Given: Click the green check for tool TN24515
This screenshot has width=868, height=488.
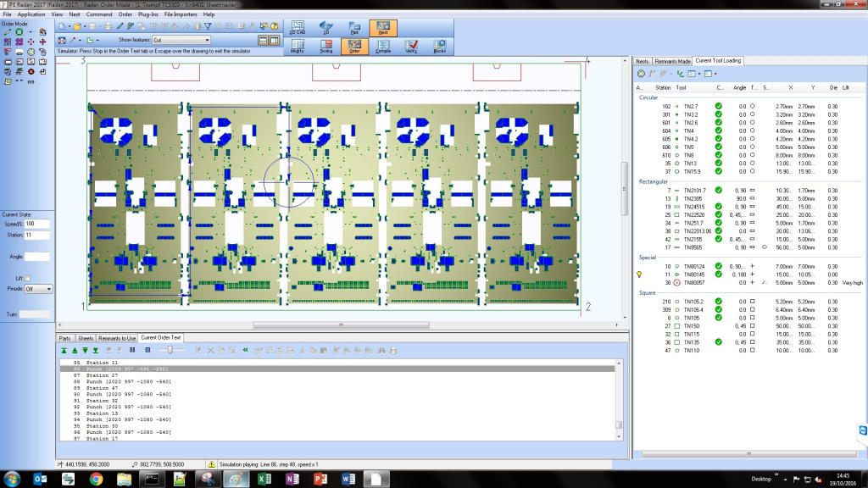Looking at the screenshot, I should tap(718, 207).
